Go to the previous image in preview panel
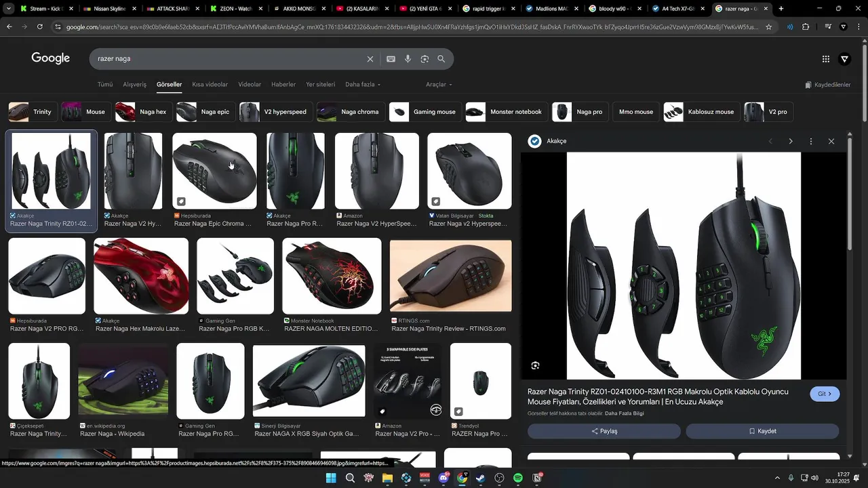Viewport: 868px width, 488px height. click(x=770, y=141)
